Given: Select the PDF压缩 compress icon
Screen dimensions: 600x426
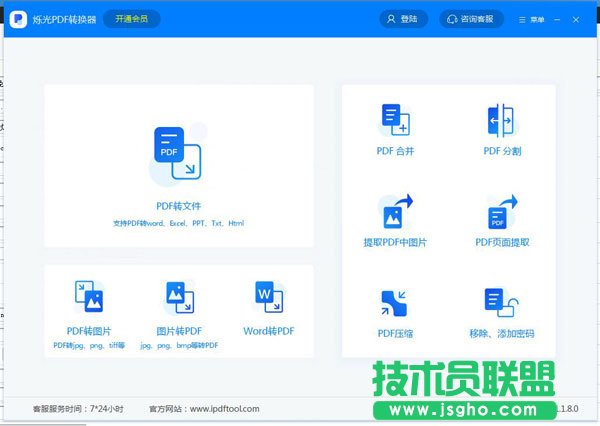Looking at the screenshot, I should coord(395,303).
